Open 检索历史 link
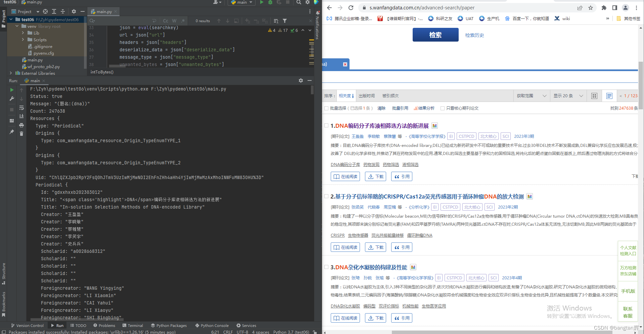 [474, 35]
